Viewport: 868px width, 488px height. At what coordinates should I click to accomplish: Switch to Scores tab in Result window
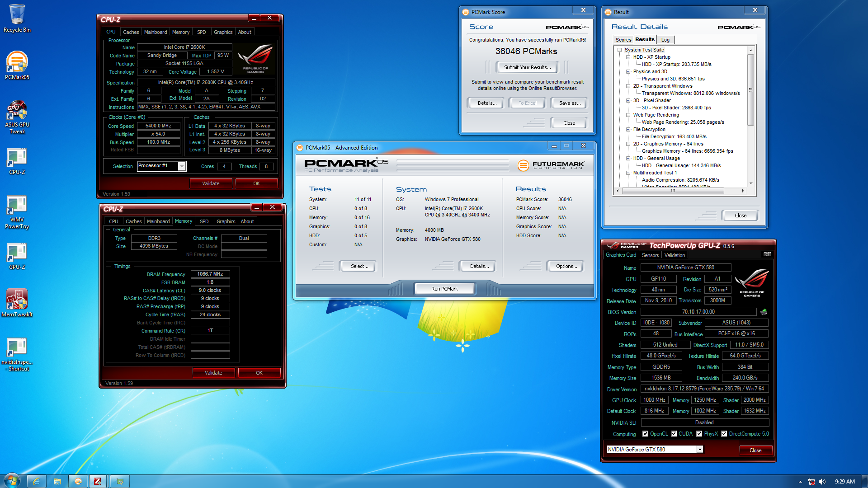point(623,40)
